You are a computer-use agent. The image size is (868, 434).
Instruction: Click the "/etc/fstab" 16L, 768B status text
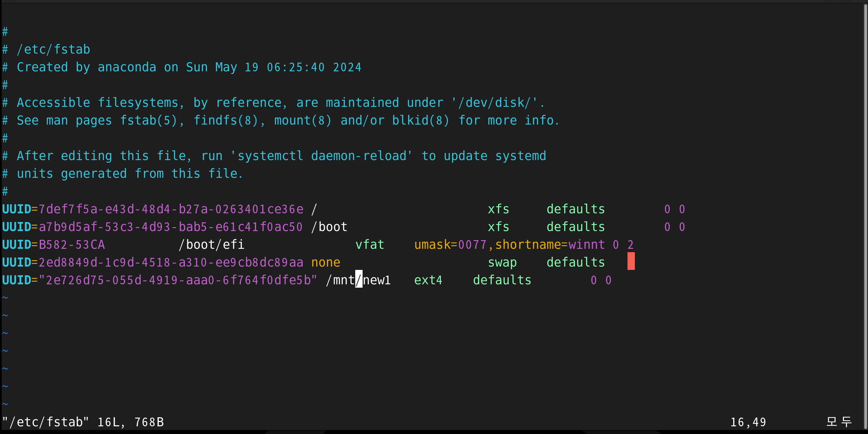83,422
